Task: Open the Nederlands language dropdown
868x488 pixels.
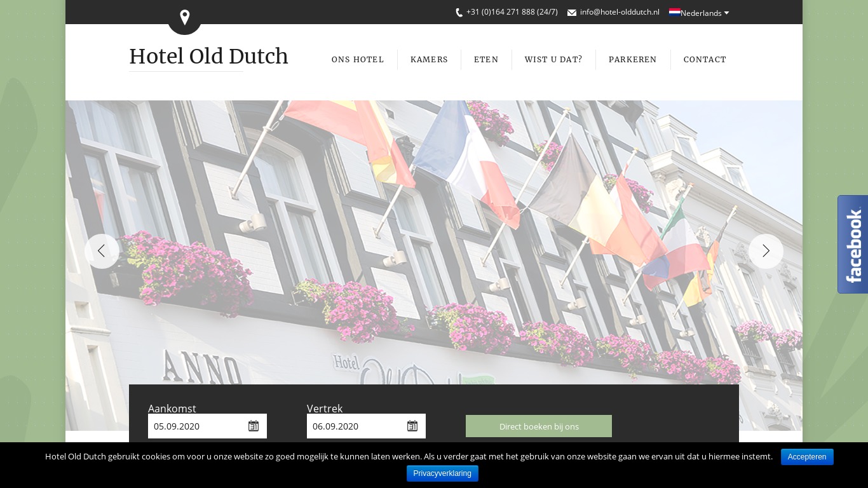Action: pyautogui.click(x=701, y=13)
